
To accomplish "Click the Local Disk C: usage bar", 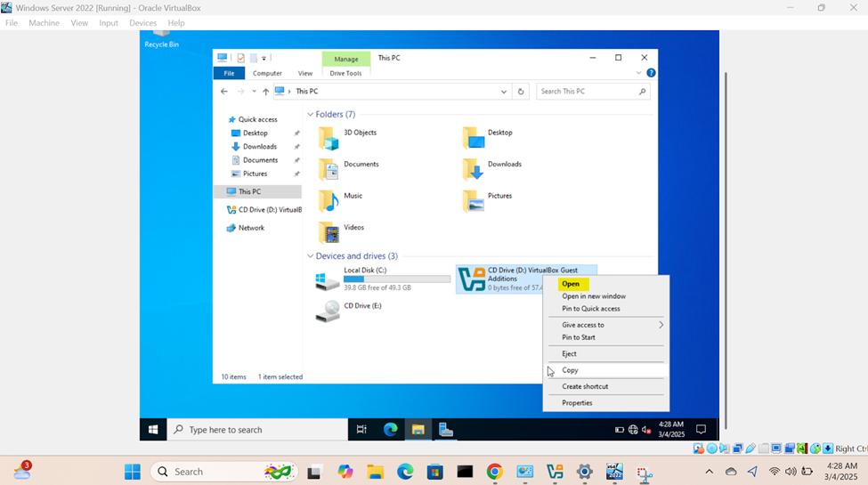I will pyautogui.click(x=397, y=279).
